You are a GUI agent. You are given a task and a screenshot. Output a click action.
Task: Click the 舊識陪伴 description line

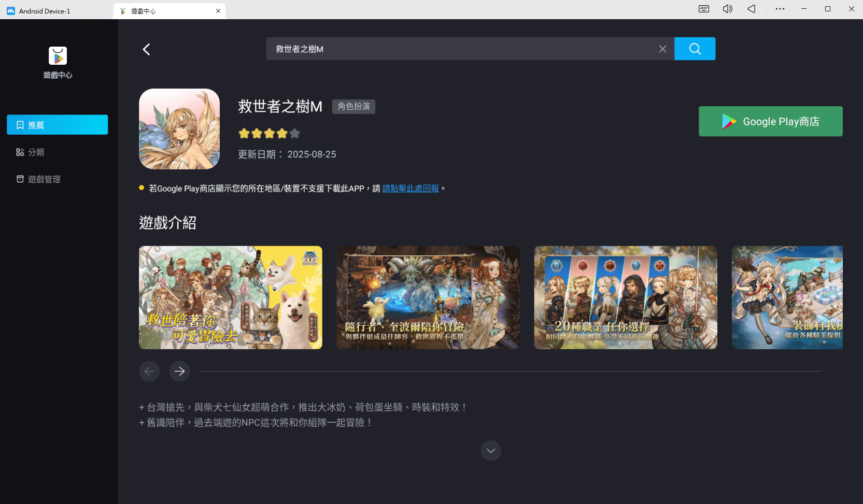[x=256, y=423]
